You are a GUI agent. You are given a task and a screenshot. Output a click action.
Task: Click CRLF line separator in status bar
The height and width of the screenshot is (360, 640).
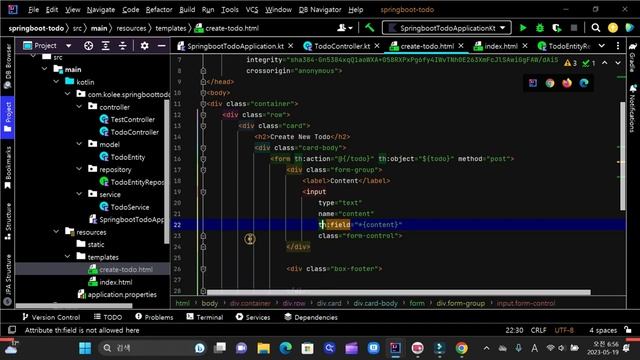coord(538,330)
